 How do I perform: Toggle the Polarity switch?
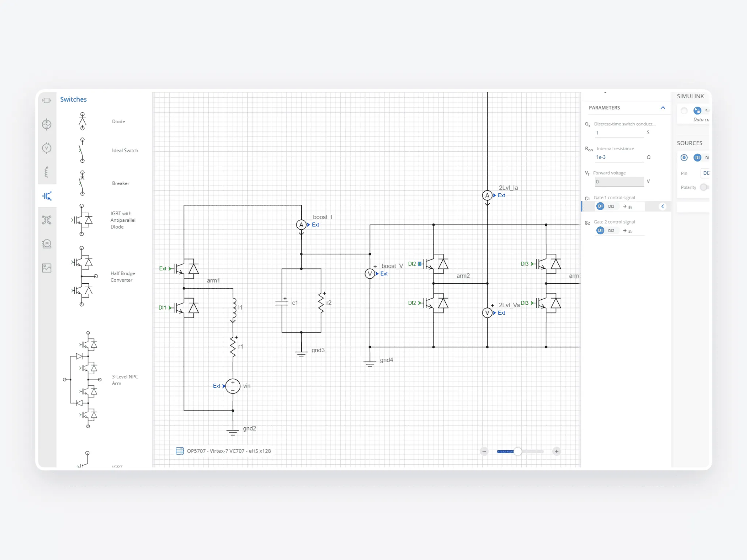pos(704,187)
